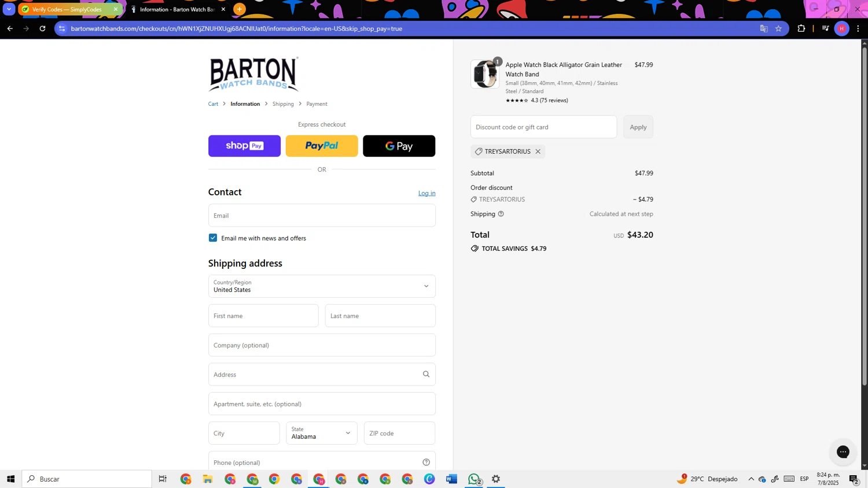Focus the ZIP code field
Image resolution: width=868 pixels, height=488 pixels.
pyautogui.click(x=399, y=433)
